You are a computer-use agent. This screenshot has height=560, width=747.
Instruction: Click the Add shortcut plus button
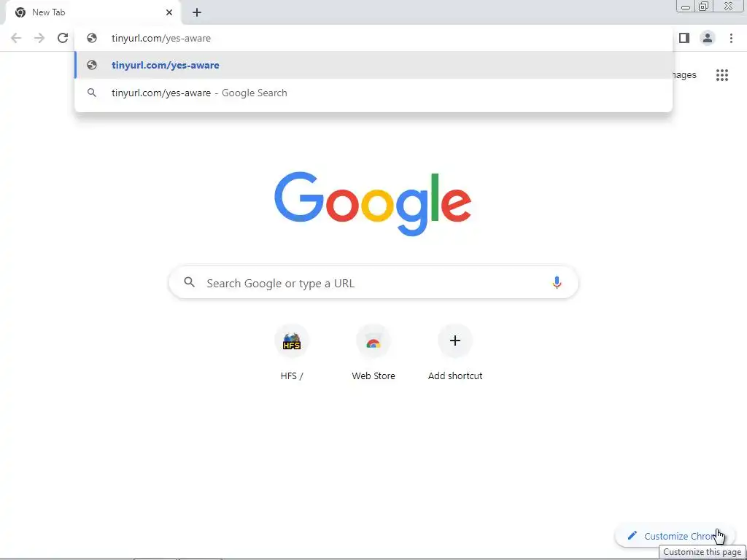pos(455,341)
